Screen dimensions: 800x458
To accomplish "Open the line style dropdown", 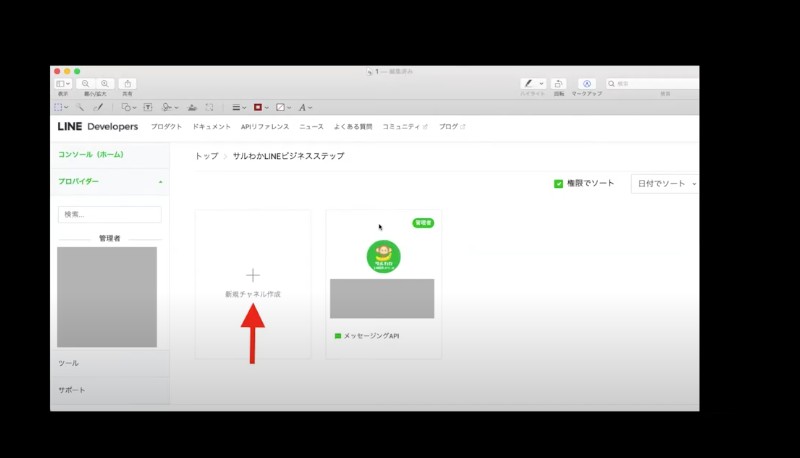I will [239, 107].
